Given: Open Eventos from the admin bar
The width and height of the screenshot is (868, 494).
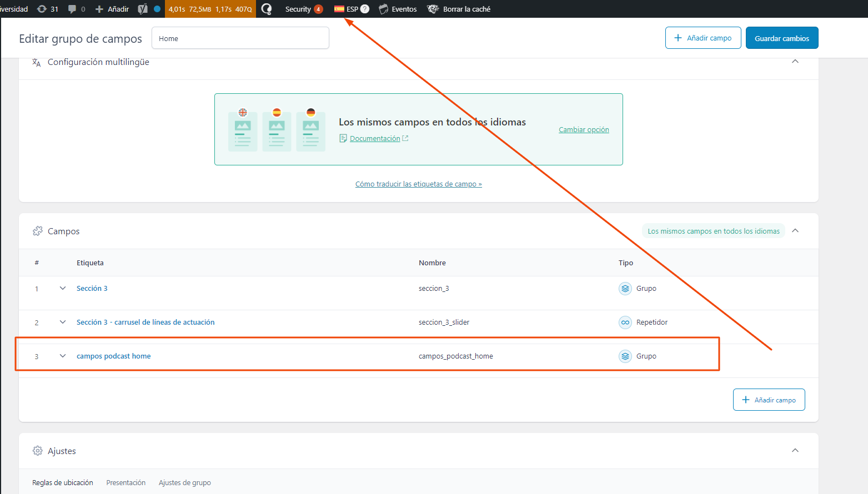Looking at the screenshot, I should tap(398, 9).
